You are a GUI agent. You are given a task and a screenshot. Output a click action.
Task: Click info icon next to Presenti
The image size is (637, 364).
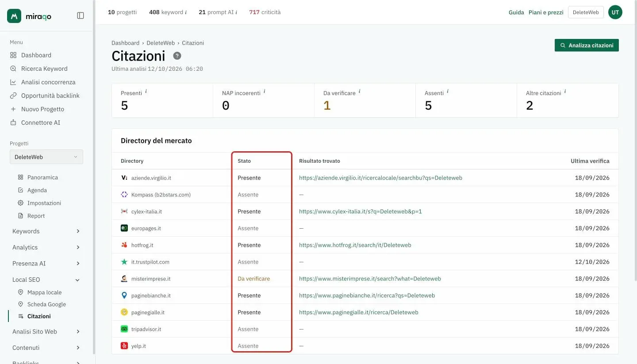coord(146,91)
